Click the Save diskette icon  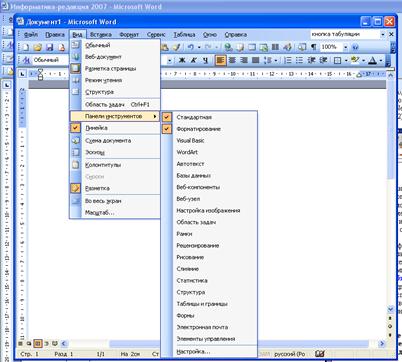pos(49,47)
